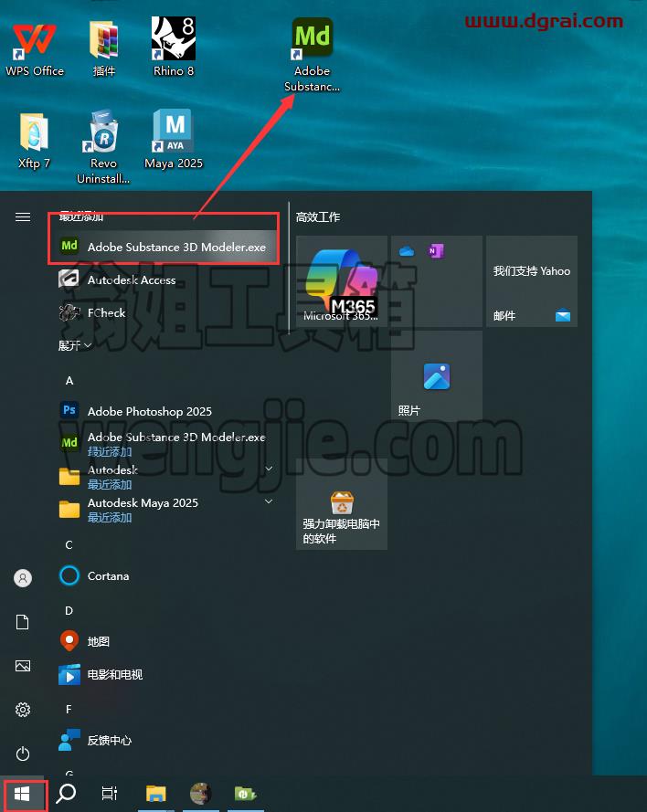
Task: Open the Xftp 7 desktop icon
Action: (x=34, y=141)
